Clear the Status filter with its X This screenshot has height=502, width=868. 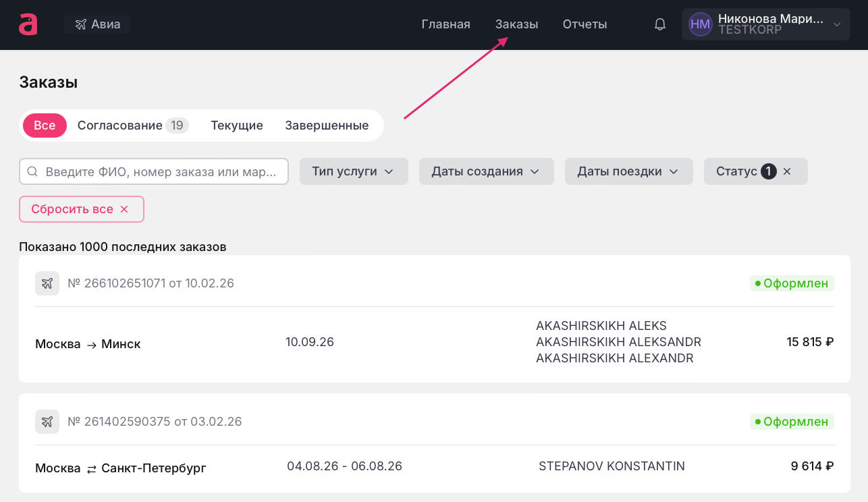pyautogui.click(x=787, y=171)
